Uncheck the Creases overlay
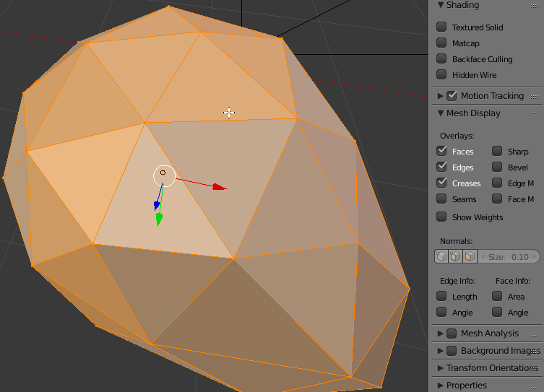Screen dimensions: 544x392 (x=441, y=183)
